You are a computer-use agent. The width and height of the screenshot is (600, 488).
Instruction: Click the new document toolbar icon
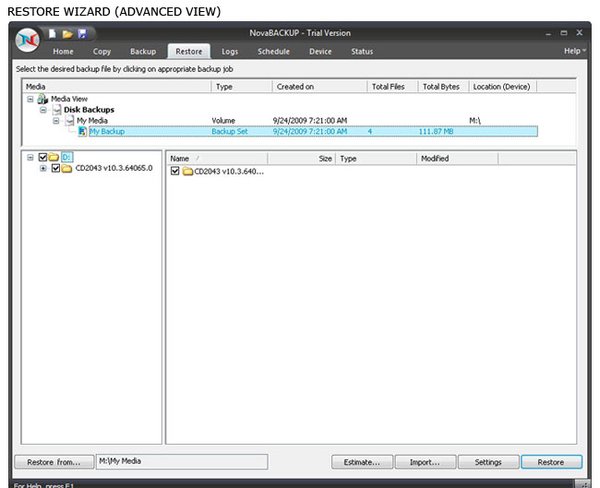click(51, 35)
